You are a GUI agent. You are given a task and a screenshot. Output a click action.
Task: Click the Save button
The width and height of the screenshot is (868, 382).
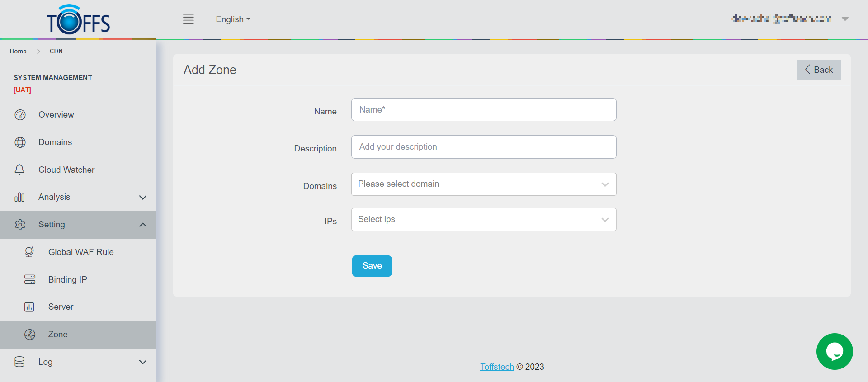[x=372, y=266]
